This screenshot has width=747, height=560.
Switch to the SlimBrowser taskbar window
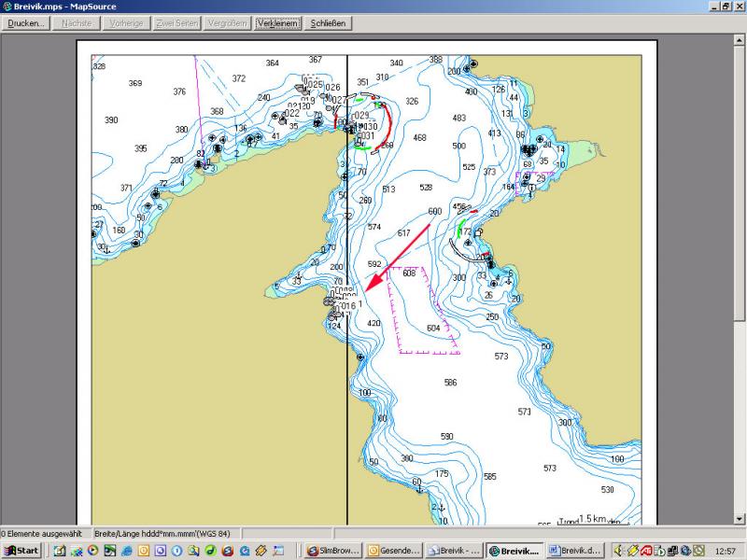click(x=333, y=551)
